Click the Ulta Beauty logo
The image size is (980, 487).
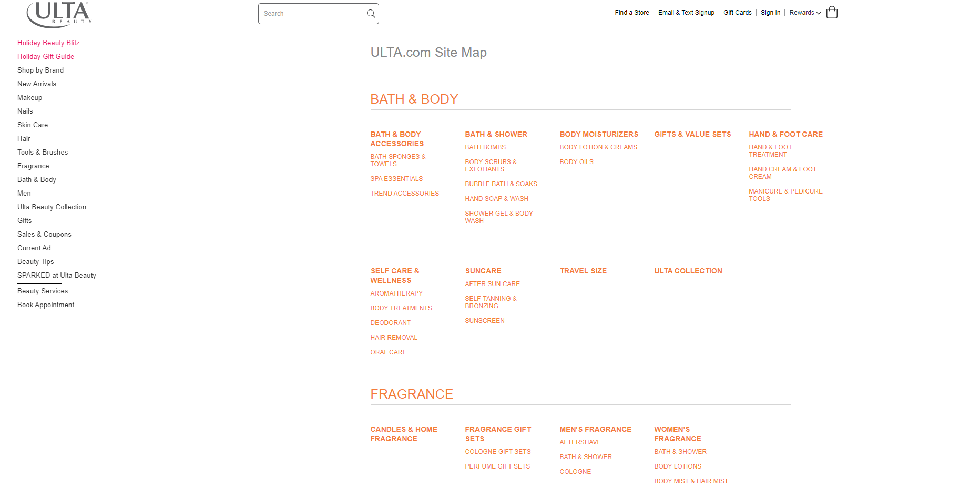[x=59, y=14]
